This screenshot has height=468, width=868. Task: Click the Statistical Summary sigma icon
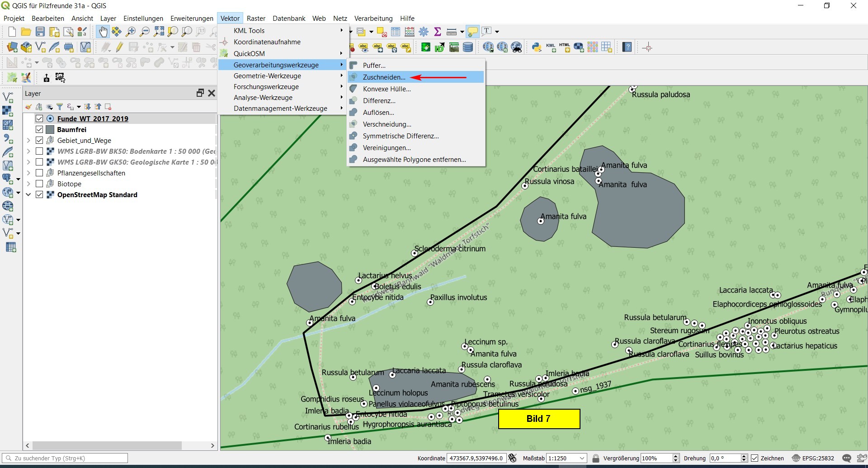coord(437,32)
